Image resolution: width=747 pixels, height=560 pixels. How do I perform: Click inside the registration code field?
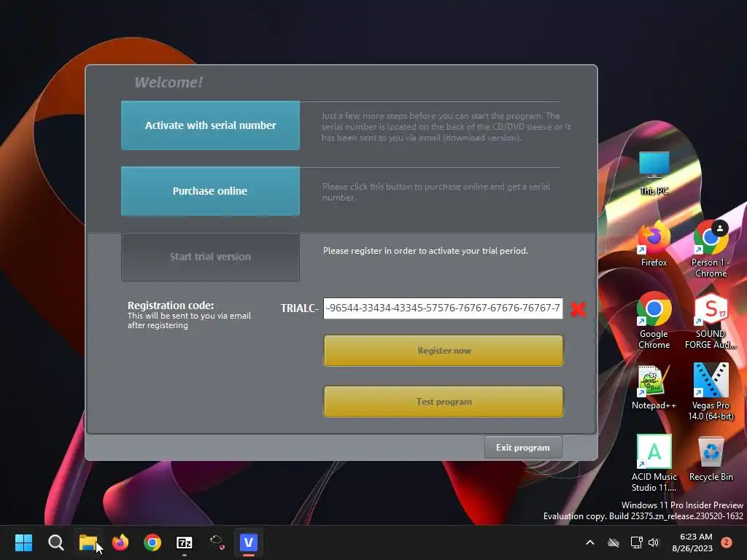tap(443, 308)
